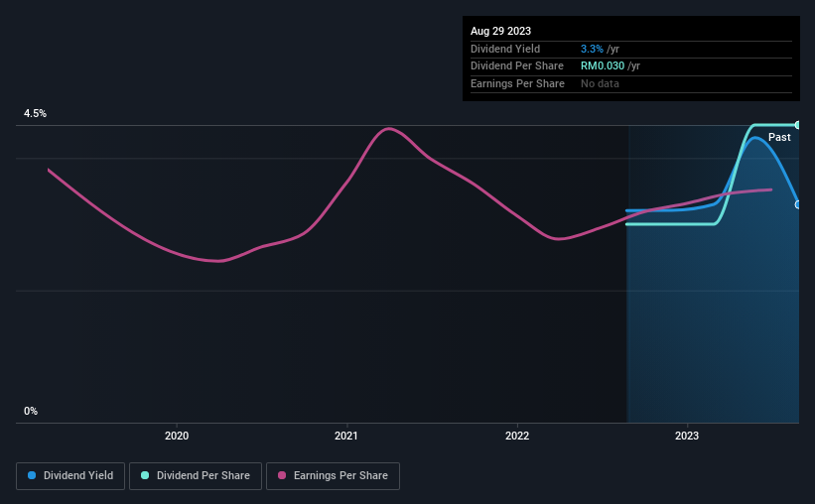815x504 pixels.
Task: Click 'No data' in the tooltip's earnings row
Action: 602,83
